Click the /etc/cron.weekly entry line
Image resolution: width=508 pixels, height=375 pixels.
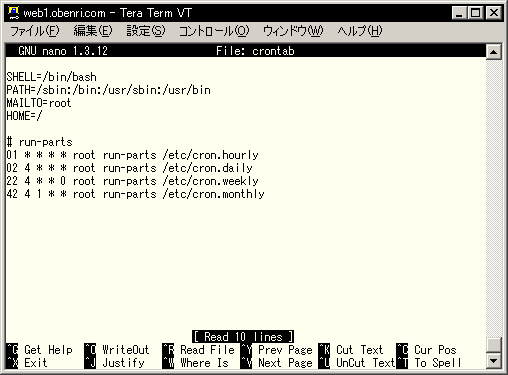click(132, 181)
